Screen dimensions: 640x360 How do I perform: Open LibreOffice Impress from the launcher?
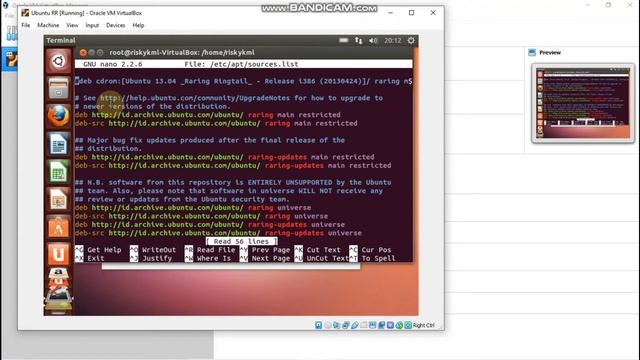coord(58,199)
